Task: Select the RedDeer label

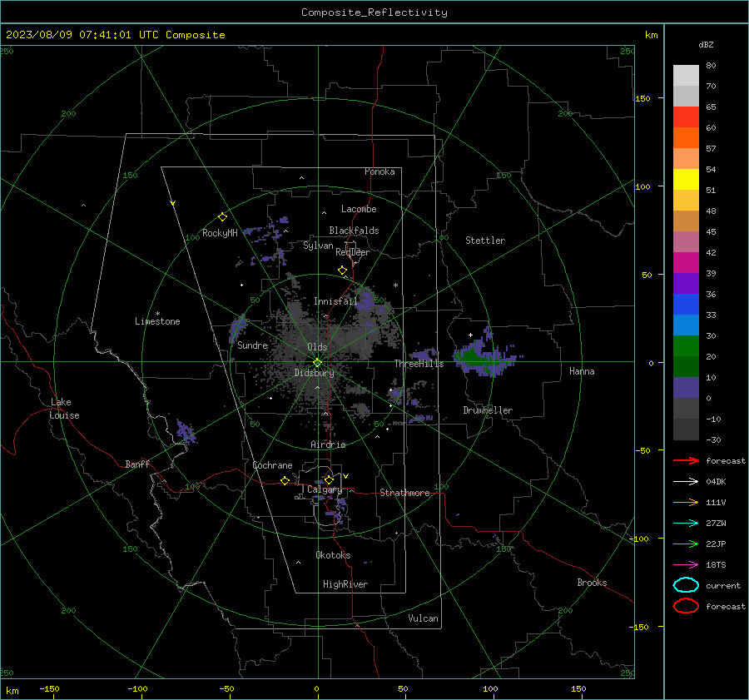Action: [x=353, y=252]
